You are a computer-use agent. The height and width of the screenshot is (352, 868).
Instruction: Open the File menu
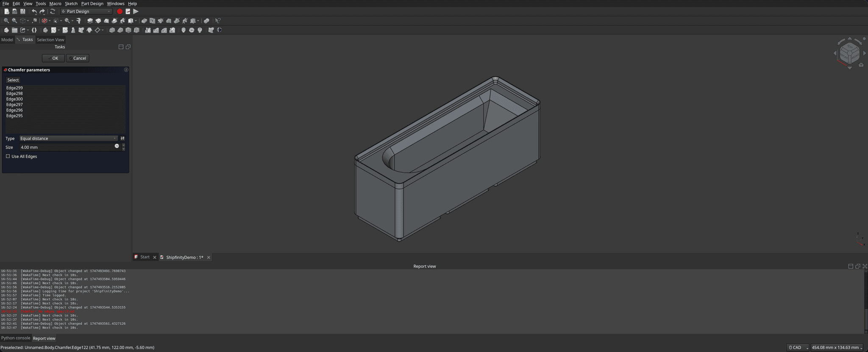tap(6, 3)
